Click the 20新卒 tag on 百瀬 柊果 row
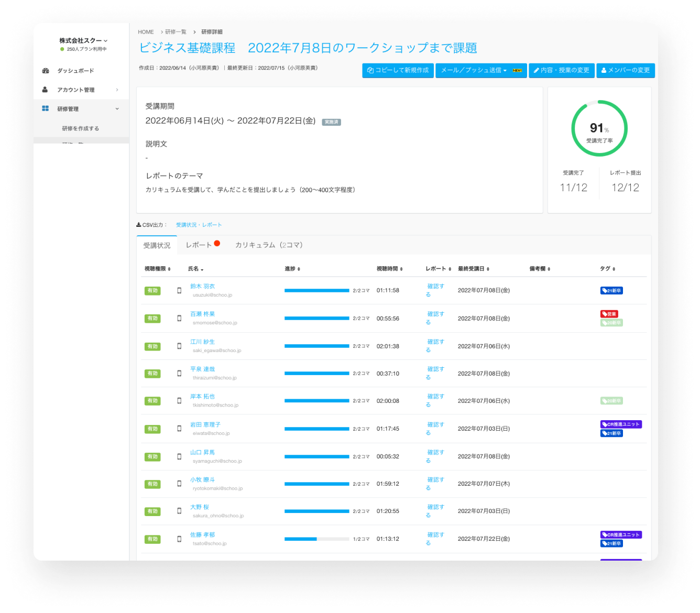This screenshot has width=700, height=613. [611, 323]
